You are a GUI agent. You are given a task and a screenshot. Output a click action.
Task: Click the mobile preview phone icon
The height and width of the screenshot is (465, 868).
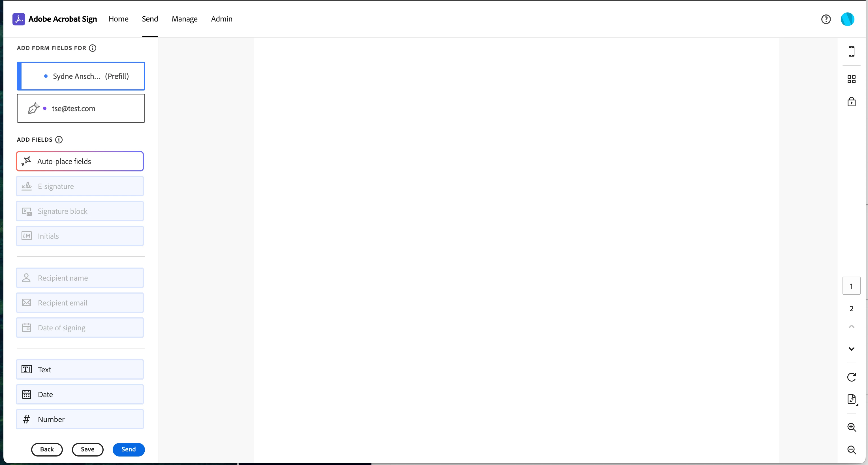pyautogui.click(x=851, y=51)
